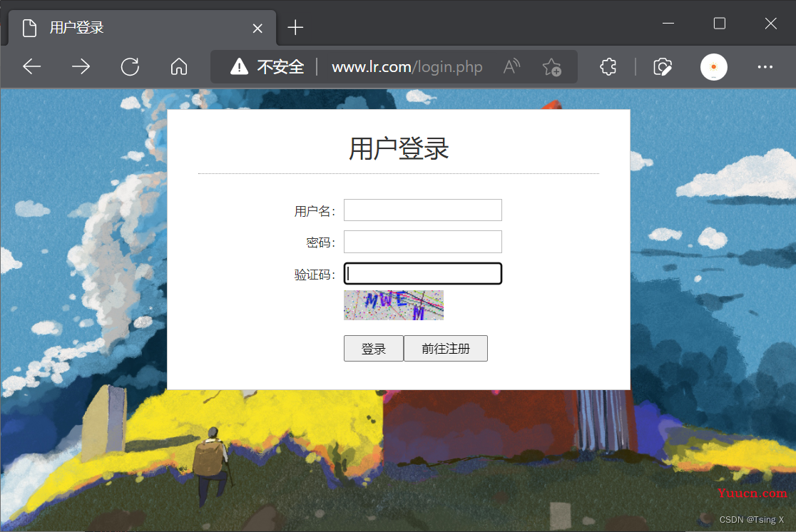
Task: Click the 验证码: label
Action: click(x=315, y=275)
